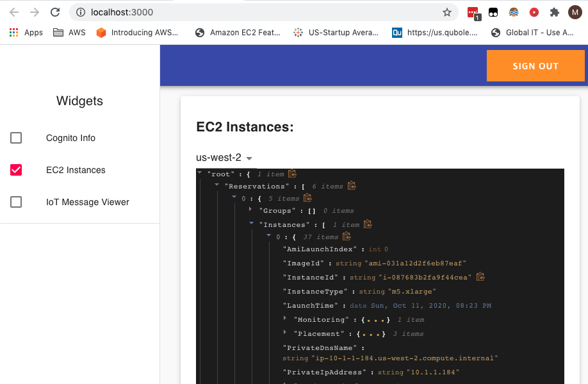
Task: Bookmark this page with the star icon
Action: 446,12
